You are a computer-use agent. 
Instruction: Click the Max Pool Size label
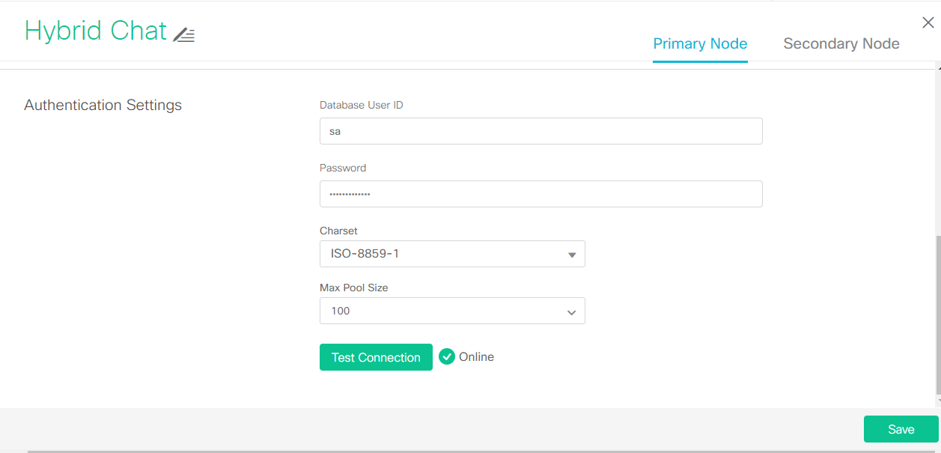pos(354,288)
